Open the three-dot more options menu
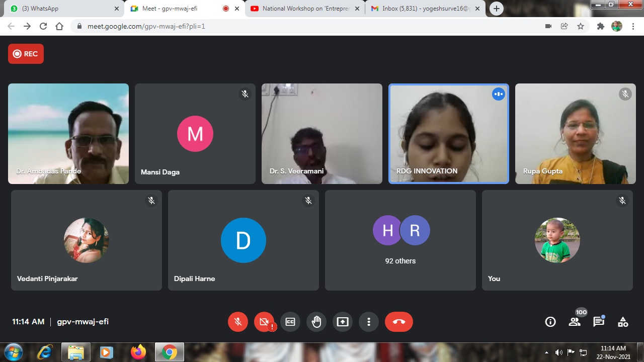This screenshot has width=644, height=362. tap(369, 322)
